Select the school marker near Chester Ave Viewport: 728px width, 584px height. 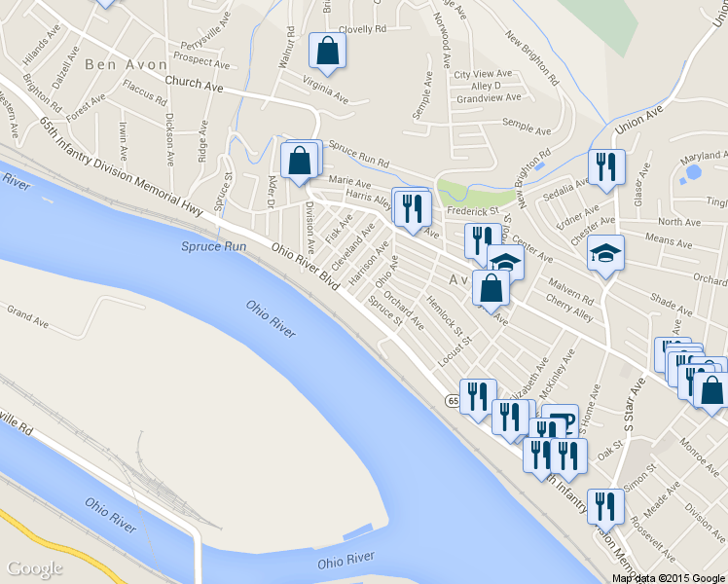tap(605, 256)
